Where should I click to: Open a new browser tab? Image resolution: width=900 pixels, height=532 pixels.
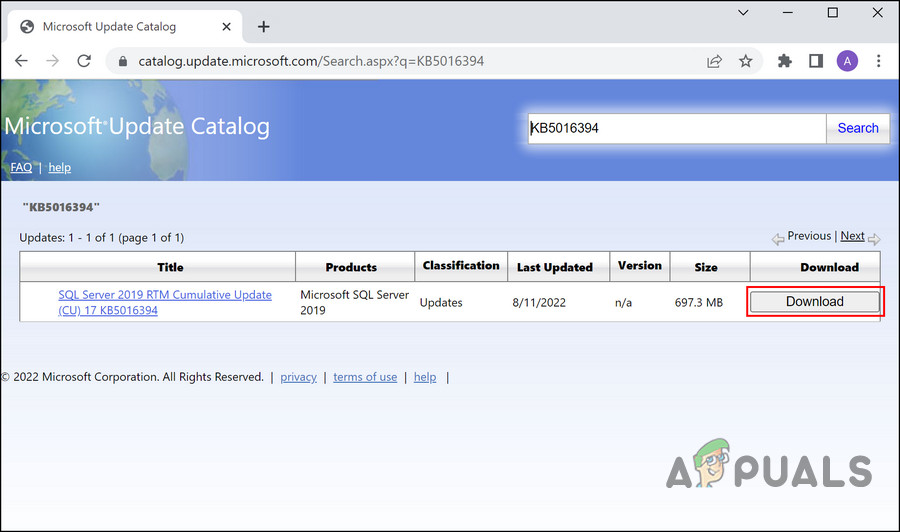tap(263, 26)
